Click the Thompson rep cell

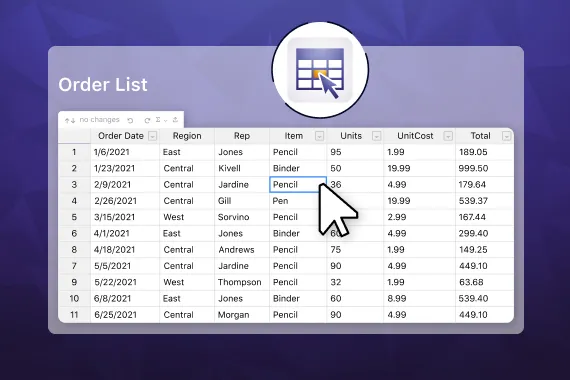(242, 282)
